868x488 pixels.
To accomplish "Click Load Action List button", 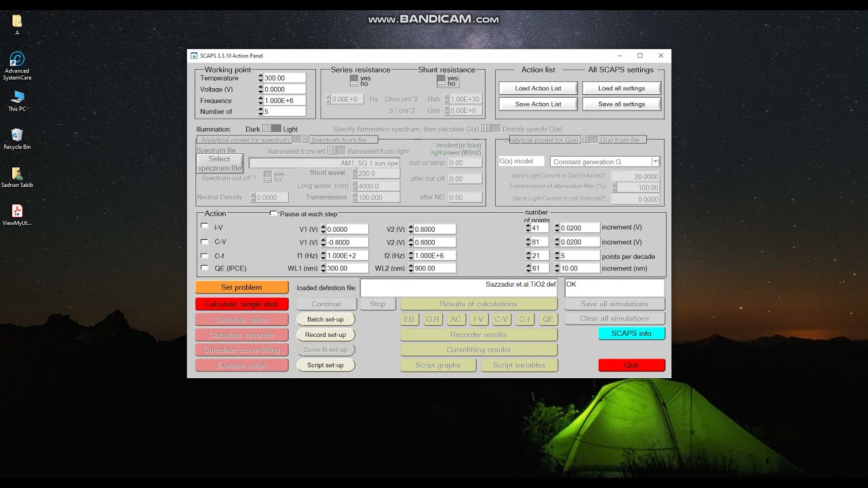I will [x=538, y=88].
